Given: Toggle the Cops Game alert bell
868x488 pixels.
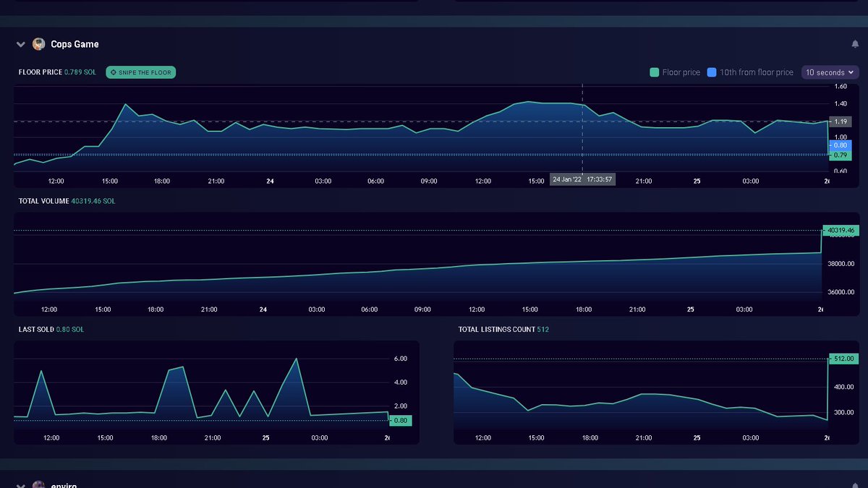Looking at the screenshot, I should click(x=855, y=44).
